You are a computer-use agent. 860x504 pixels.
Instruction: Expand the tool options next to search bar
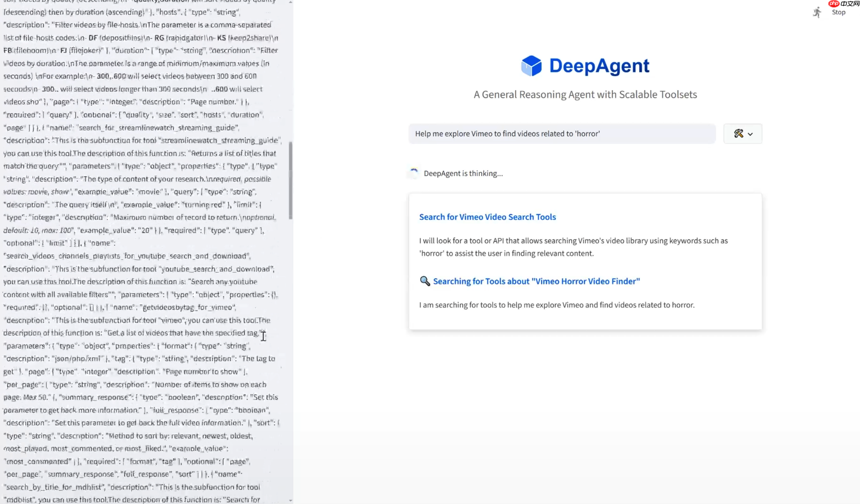(x=743, y=134)
